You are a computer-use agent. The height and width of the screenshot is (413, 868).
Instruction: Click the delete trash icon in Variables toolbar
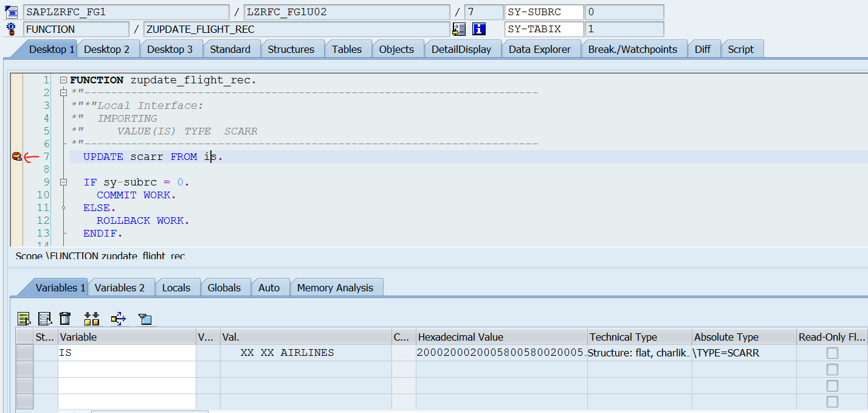click(x=65, y=318)
